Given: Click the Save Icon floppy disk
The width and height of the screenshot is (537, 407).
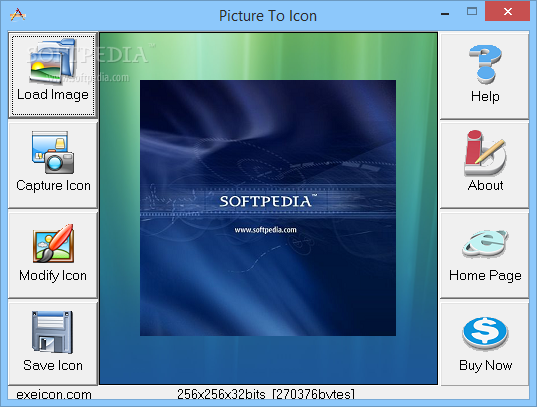Looking at the screenshot, I should click(x=52, y=332).
